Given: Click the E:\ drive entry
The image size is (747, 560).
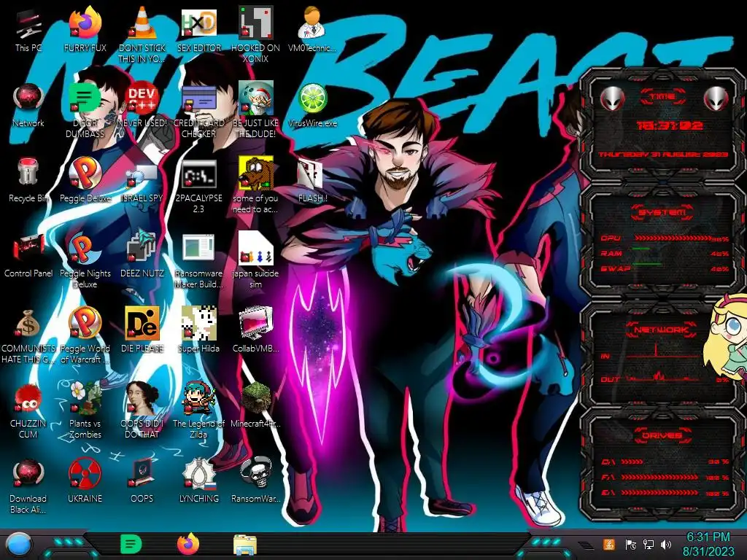Looking at the screenshot, I should (x=665, y=493).
